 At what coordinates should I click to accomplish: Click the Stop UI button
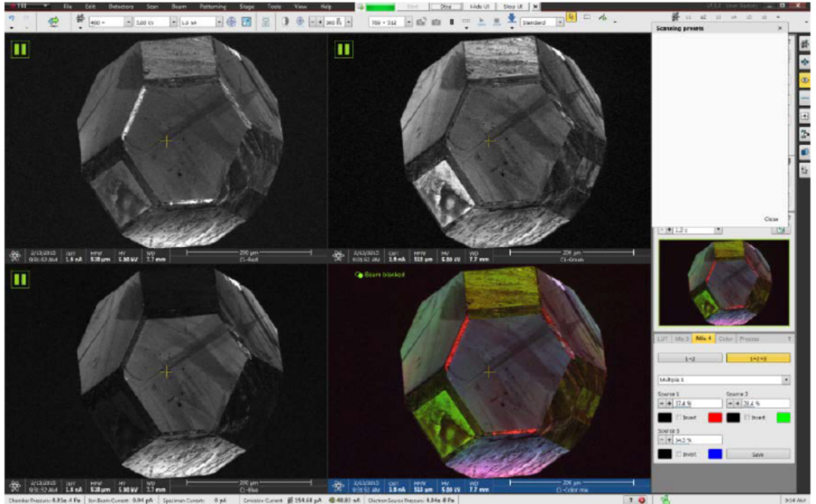[x=513, y=7]
